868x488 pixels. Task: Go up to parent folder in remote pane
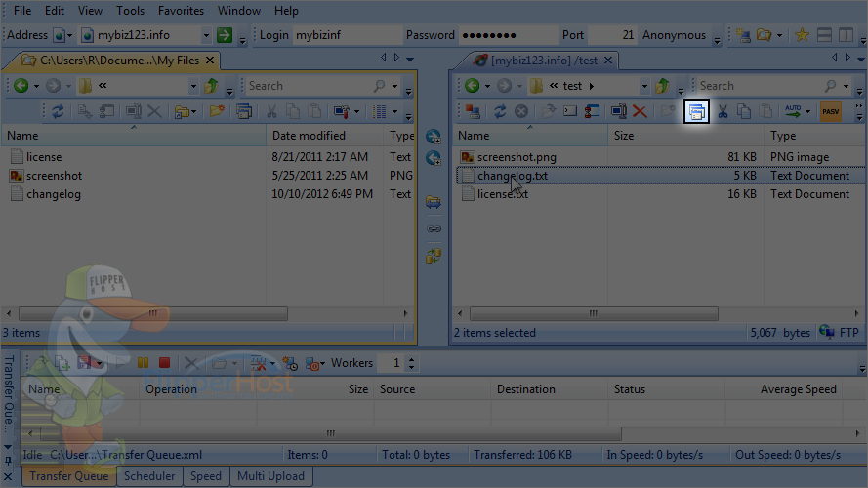pyautogui.click(x=662, y=86)
